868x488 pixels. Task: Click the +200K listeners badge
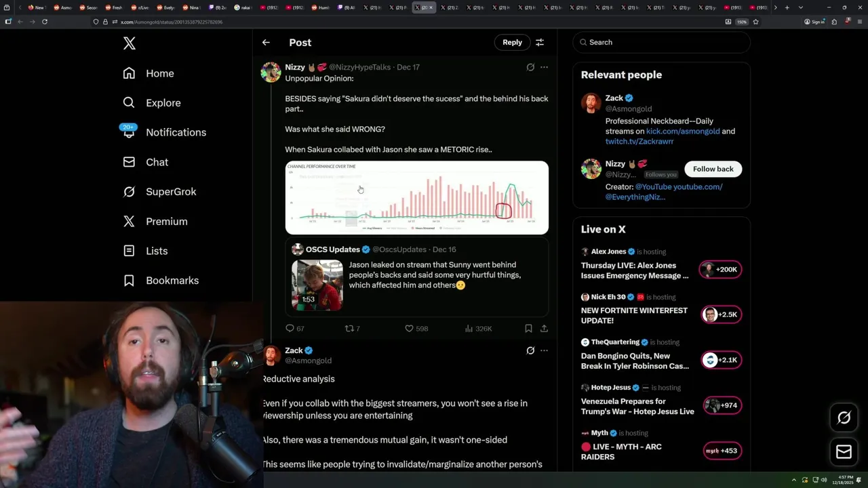pos(720,269)
